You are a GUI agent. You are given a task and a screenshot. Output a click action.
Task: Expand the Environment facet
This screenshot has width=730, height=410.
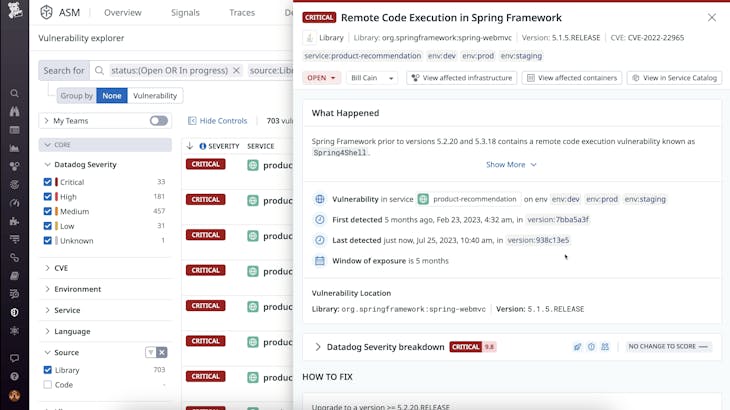(x=47, y=289)
